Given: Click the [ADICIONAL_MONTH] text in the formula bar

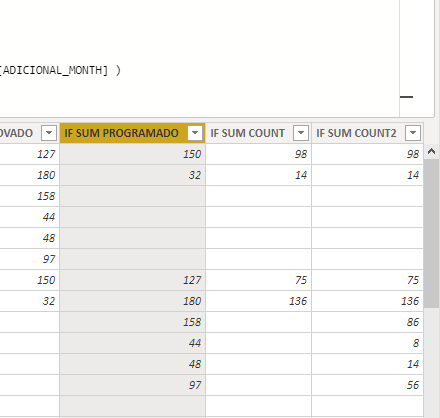Looking at the screenshot, I should click(x=54, y=70).
